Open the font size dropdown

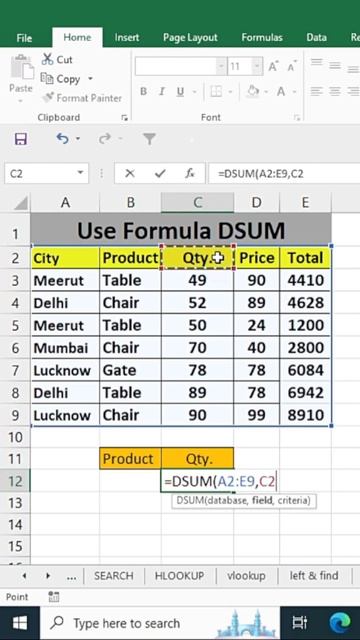(x=257, y=66)
